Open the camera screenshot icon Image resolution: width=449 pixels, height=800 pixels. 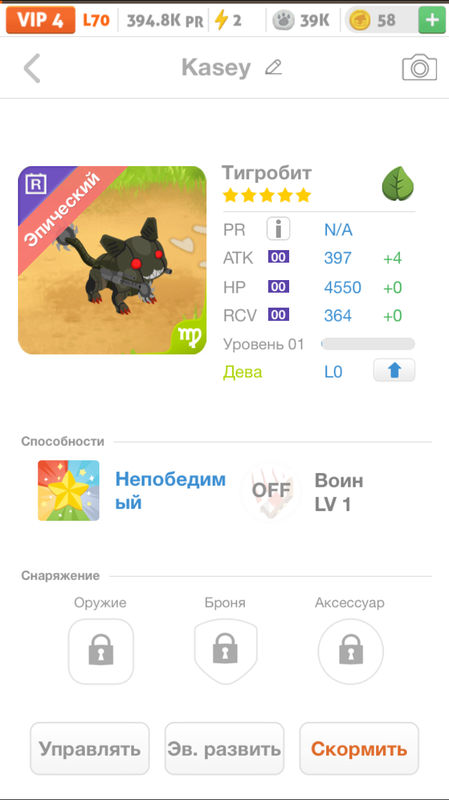pos(419,68)
